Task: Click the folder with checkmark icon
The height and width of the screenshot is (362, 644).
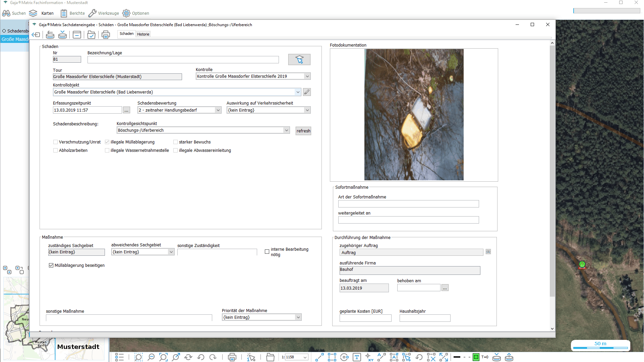Action: (91, 35)
